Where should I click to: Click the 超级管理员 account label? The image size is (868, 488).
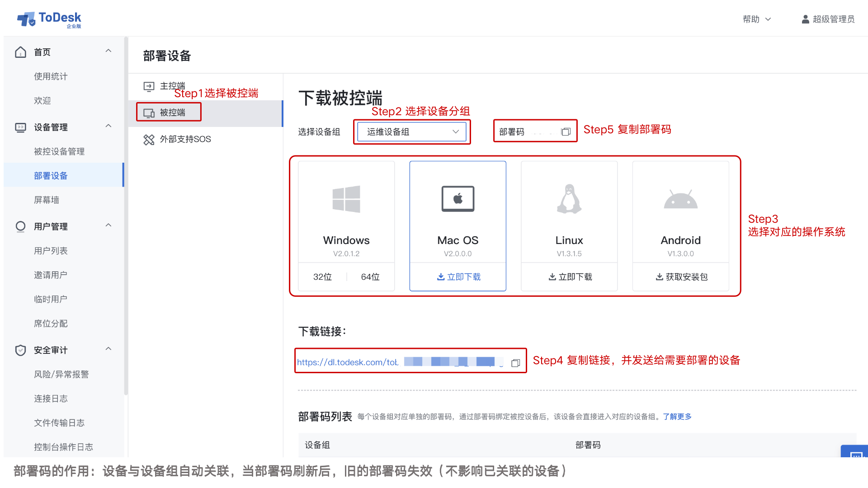pos(833,19)
